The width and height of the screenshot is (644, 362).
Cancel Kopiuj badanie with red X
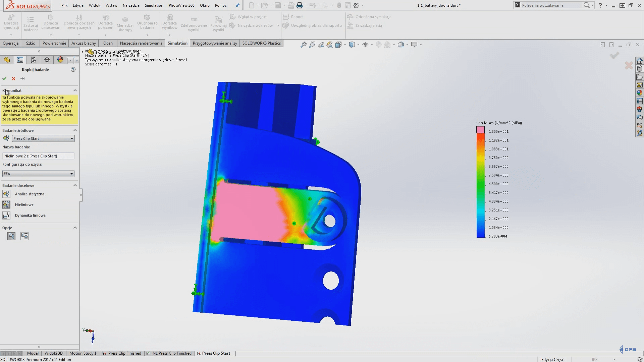coord(13,78)
